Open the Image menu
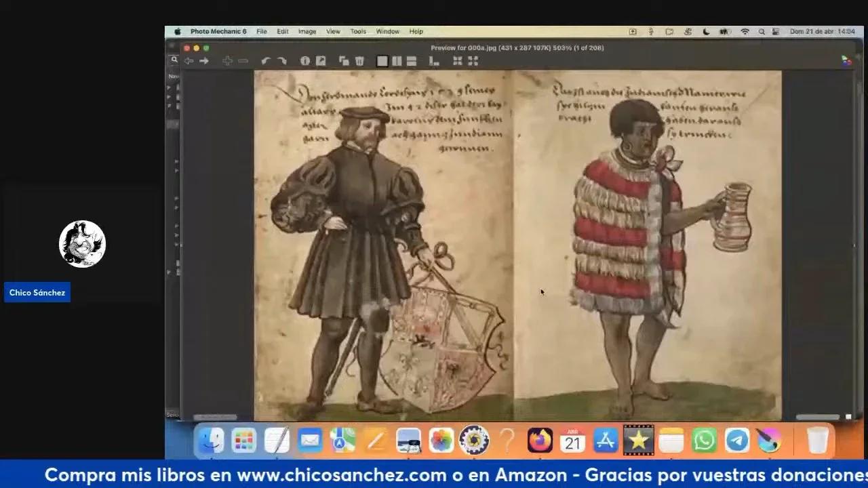Screen dimensions: 868x488 click(x=307, y=31)
